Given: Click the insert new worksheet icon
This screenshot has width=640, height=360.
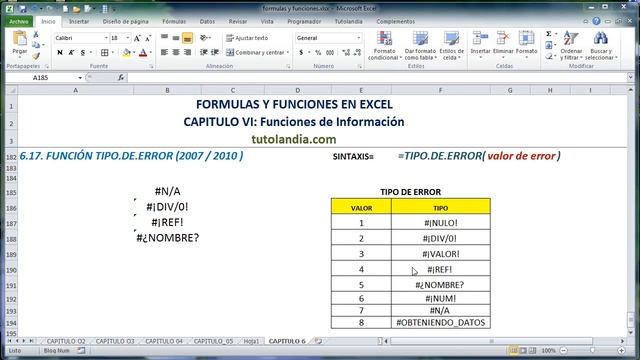Looking at the screenshot, I should [x=318, y=341].
